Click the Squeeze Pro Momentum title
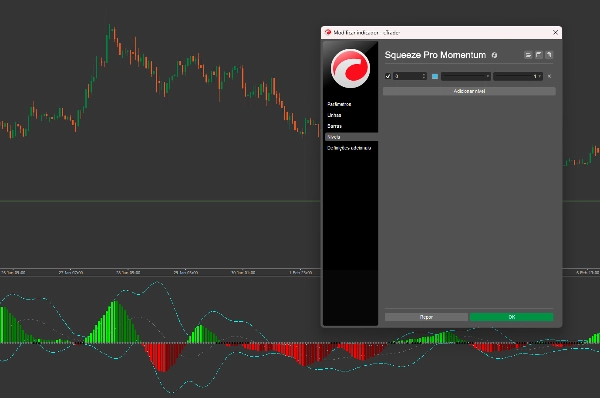This screenshot has height=398, width=600. (435, 55)
